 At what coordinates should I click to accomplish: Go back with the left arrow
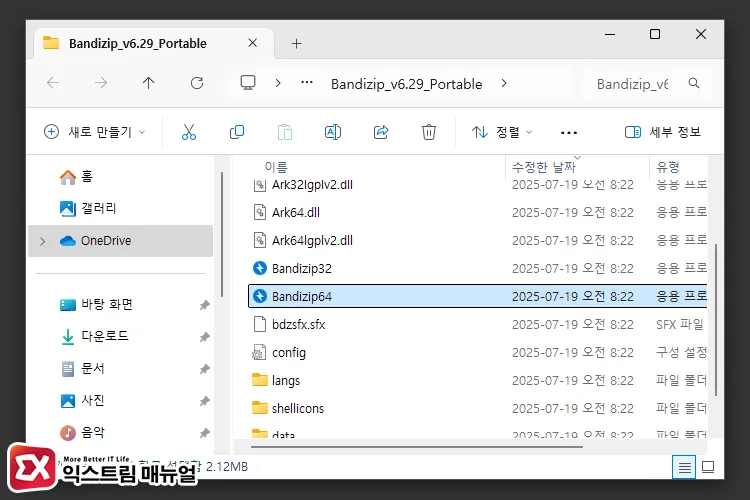coord(53,83)
